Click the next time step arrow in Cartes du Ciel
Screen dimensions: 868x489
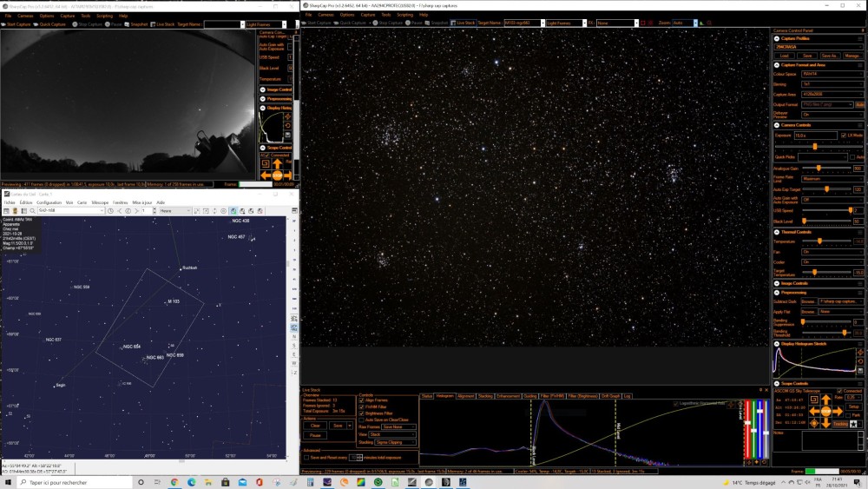(137, 211)
